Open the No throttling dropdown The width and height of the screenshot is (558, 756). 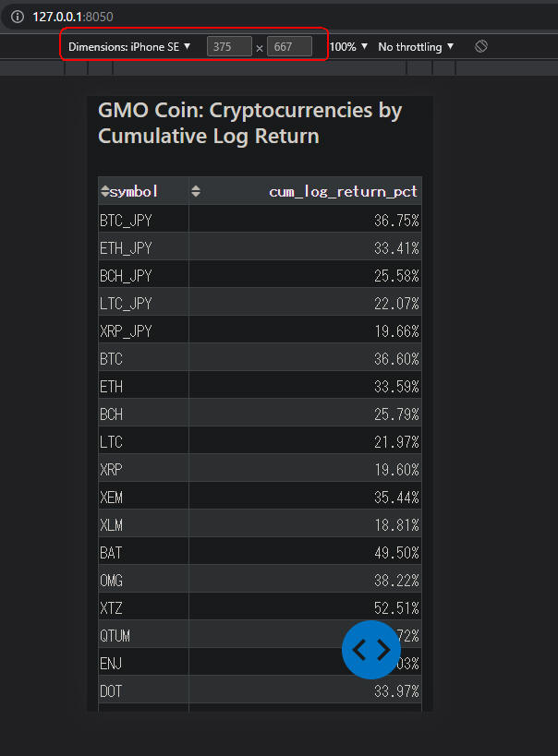coord(416,47)
